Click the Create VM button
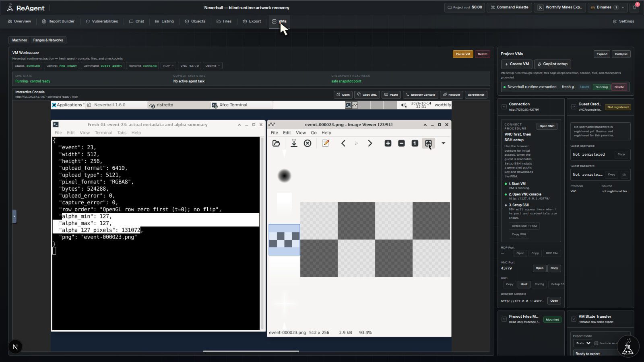The height and width of the screenshot is (362, 644). (516, 64)
